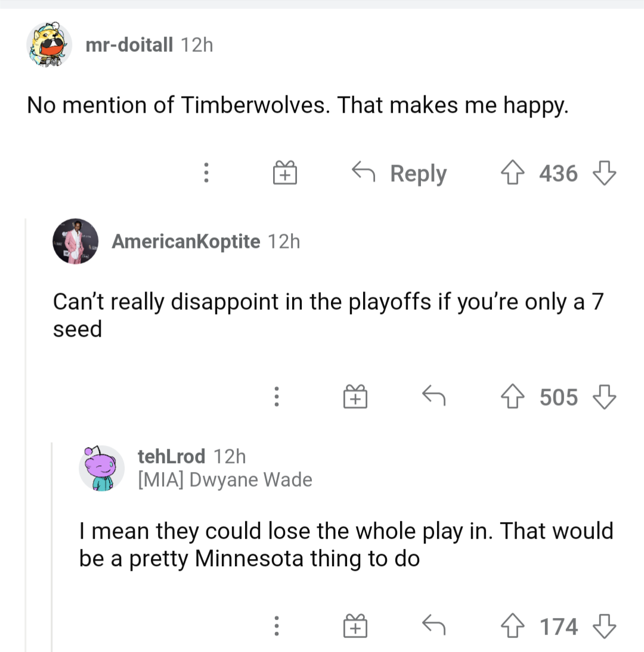This screenshot has height=652, width=644.
Task: Give award to tehLrod's comment
Action: click(355, 626)
